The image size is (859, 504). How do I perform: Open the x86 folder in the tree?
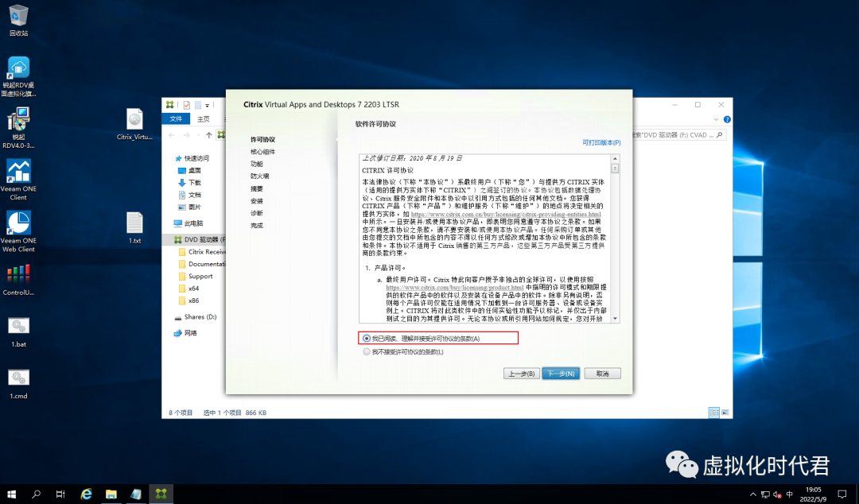(x=193, y=300)
